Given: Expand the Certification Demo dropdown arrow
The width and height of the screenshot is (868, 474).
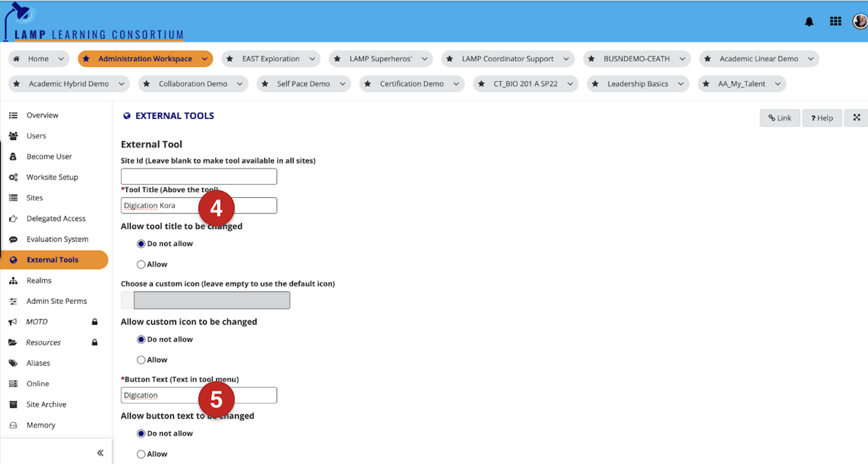Looking at the screenshot, I should pyautogui.click(x=456, y=84).
